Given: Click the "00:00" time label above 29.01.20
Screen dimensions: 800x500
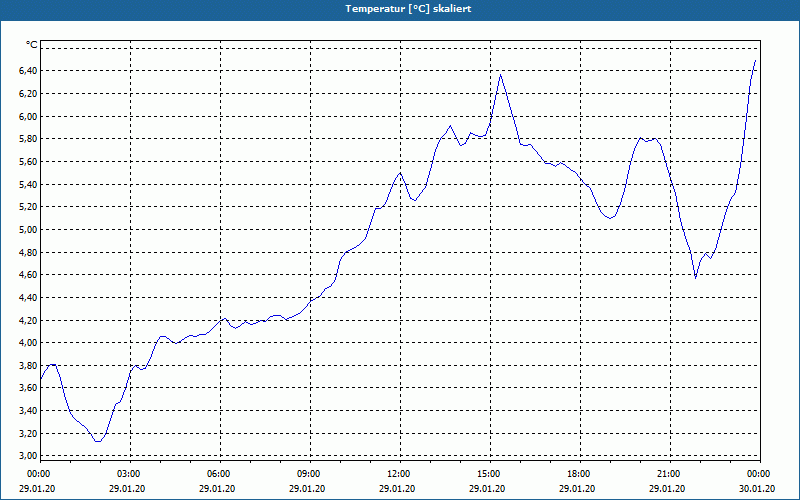Looking at the screenshot, I should click(x=38, y=474).
